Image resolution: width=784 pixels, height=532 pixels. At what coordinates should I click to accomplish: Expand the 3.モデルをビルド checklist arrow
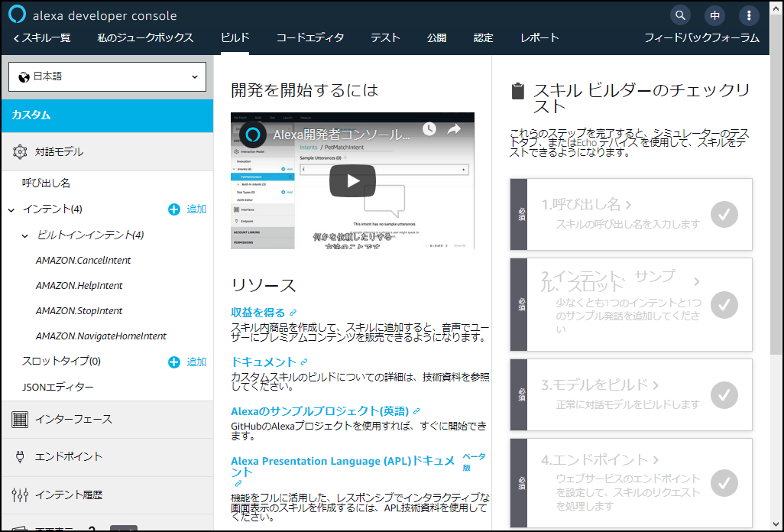click(656, 385)
